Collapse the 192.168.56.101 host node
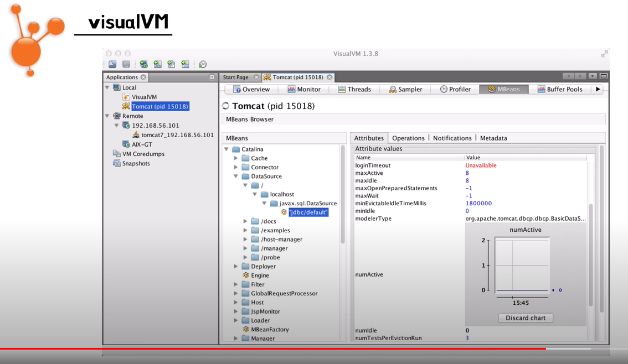This screenshot has width=628, height=364. click(116, 126)
